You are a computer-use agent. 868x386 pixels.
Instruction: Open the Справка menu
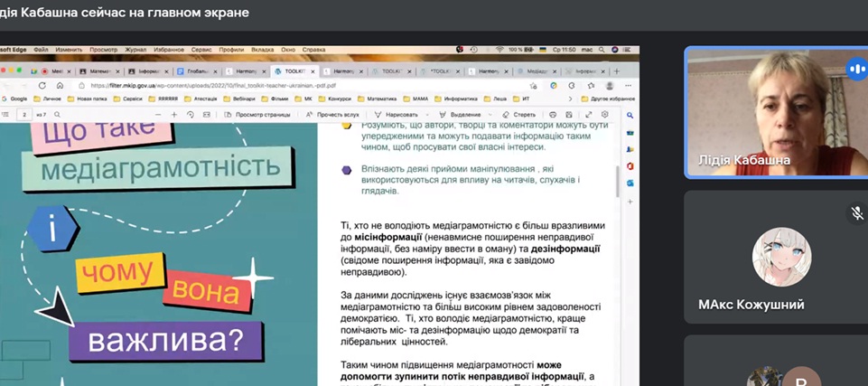314,50
